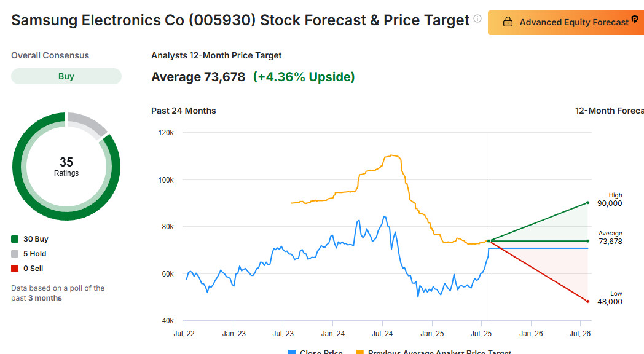This screenshot has height=354, width=644.
Task: Click the gray Hold legend square
Action: pyautogui.click(x=15, y=254)
